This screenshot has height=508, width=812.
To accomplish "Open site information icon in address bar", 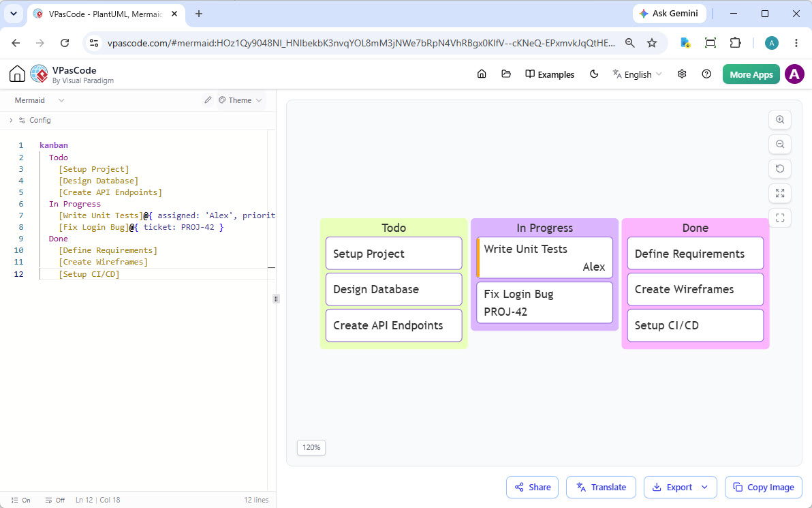I will (x=94, y=43).
